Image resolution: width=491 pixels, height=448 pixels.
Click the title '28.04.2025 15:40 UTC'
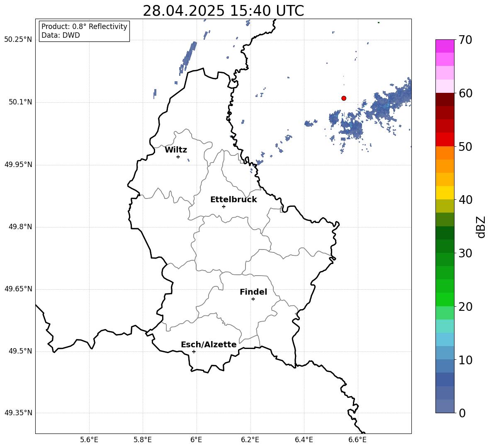point(223,11)
